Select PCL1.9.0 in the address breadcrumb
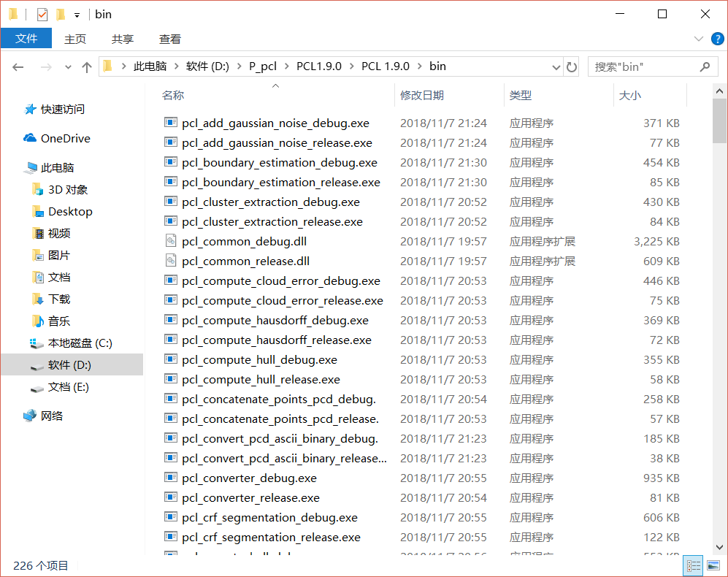728x577 pixels. tap(319, 66)
